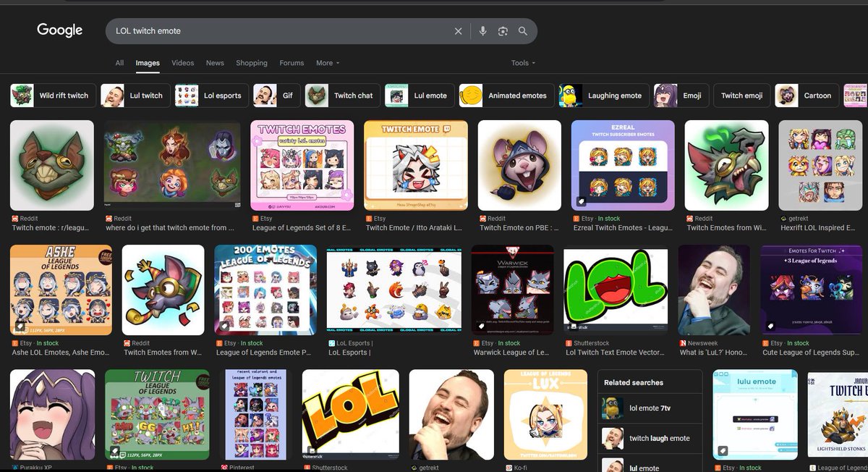Screen dimensions: 868x472
Task: Open the Itto Arataki Twitch Emote image
Action: click(x=416, y=165)
